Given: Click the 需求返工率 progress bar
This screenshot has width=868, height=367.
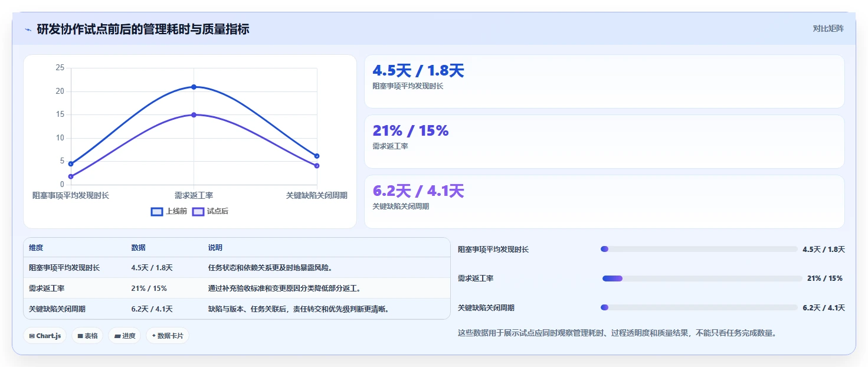Looking at the screenshot, I should [702, 278].
